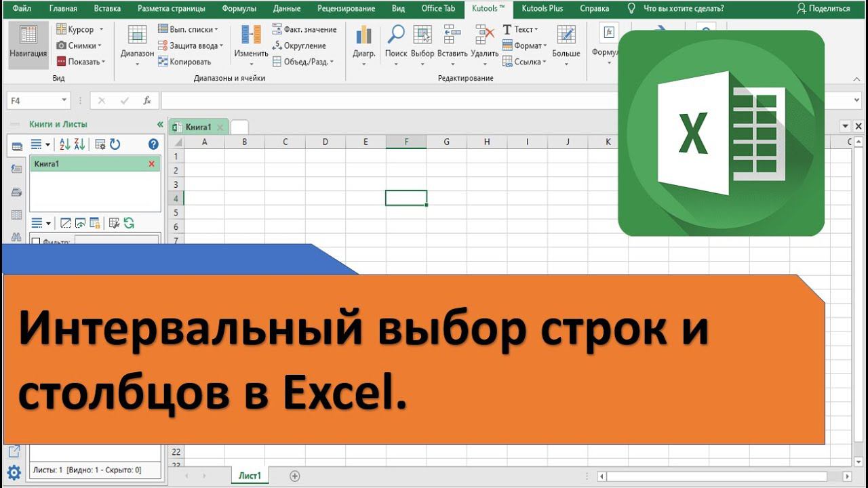Click the horizontal scrollbar at bottom

[717, 476]
